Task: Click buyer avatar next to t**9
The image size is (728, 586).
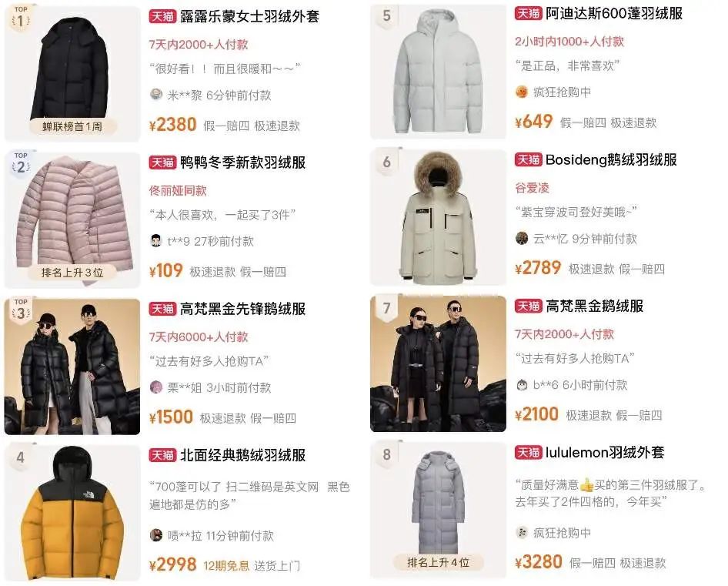Action: pos(156,241)
